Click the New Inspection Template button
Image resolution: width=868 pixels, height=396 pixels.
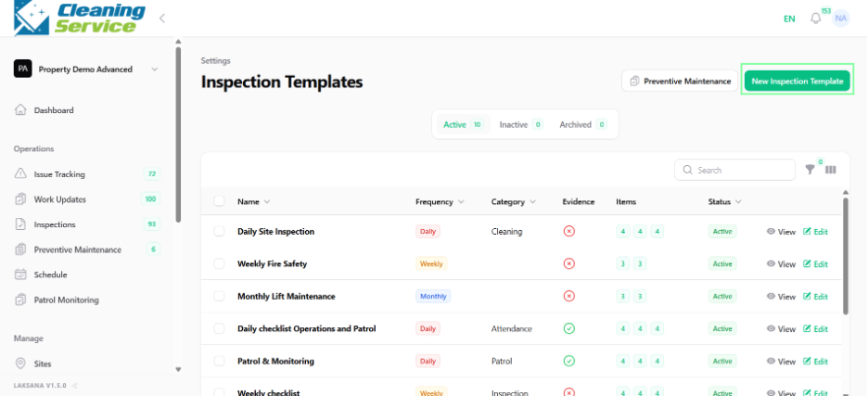coord(798,81)
